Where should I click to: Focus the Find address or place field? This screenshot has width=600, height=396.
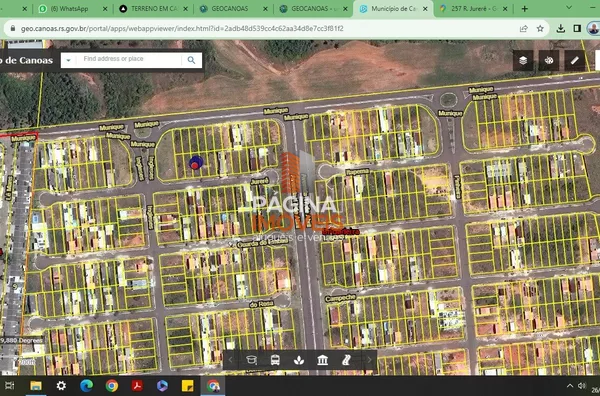click(129, 60)
